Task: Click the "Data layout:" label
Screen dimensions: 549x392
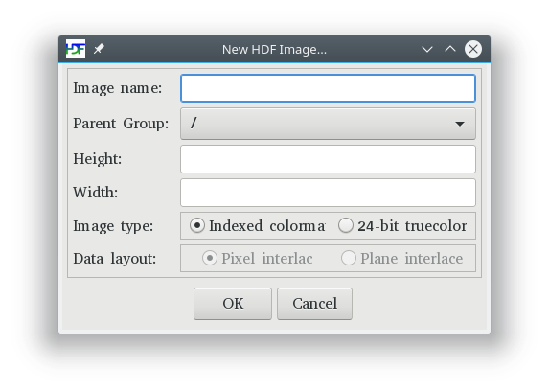Action: [x=114, y=259]
